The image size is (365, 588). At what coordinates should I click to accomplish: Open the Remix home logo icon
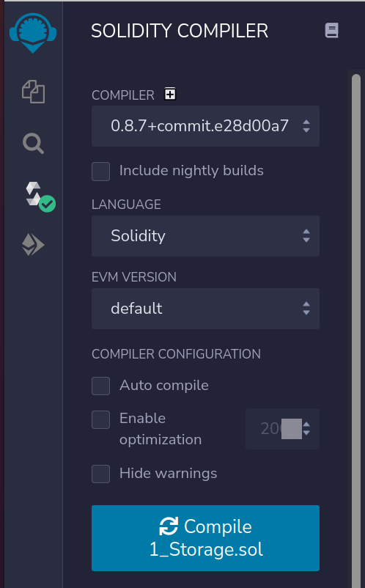33,32
